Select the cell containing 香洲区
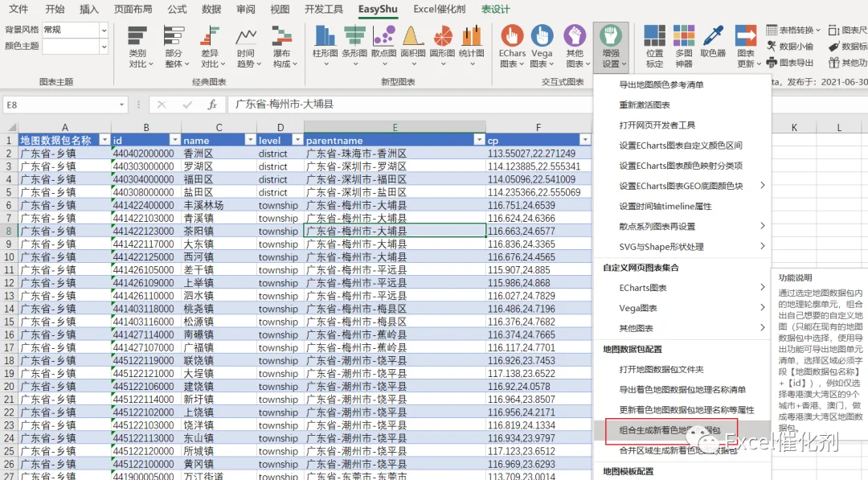The width and height of the screenshot is (868, 480). tap(219, 154)
